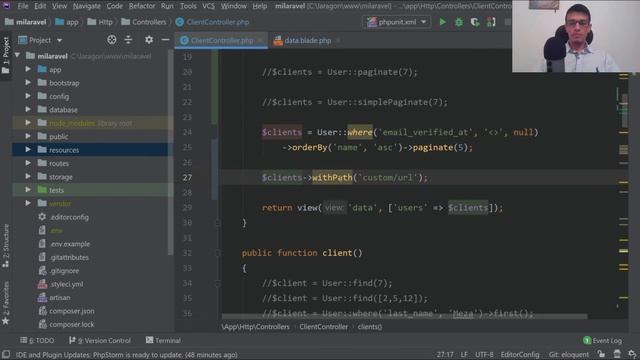Image resolution: width=640 pixels, height=360 pixels.
Task: Open the Terminal tool window
Action: click(163, 340)
